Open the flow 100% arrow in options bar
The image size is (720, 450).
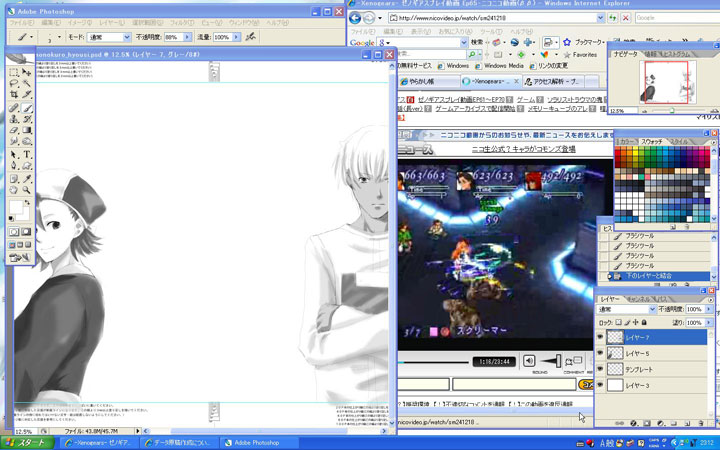236,37
